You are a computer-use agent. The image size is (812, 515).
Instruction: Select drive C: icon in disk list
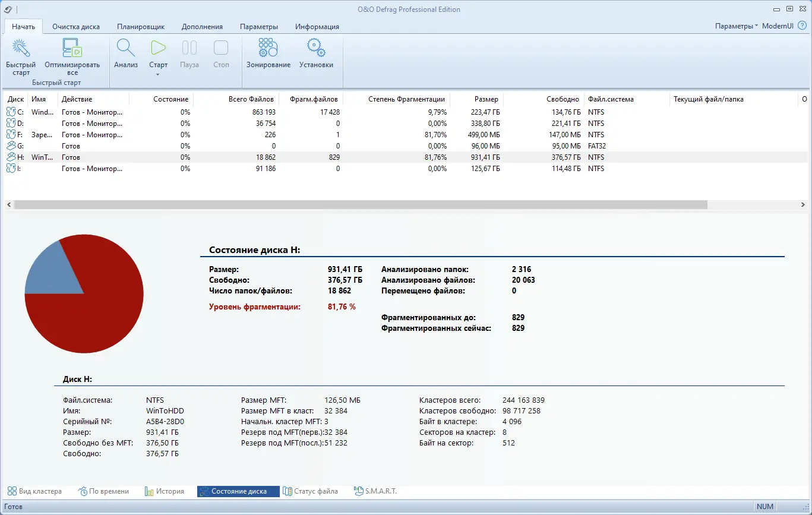click(12, 112)
